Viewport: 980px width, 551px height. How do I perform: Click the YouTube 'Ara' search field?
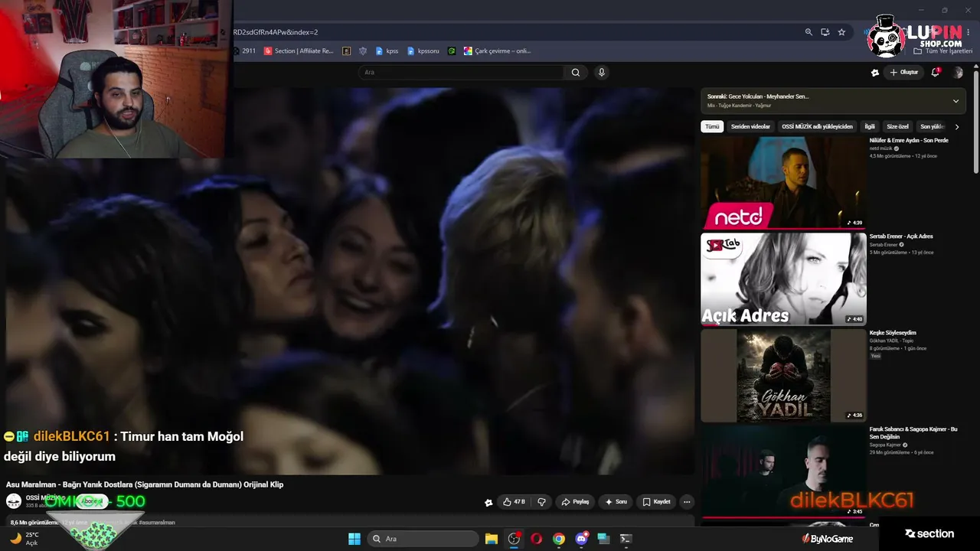click(463, 73)
